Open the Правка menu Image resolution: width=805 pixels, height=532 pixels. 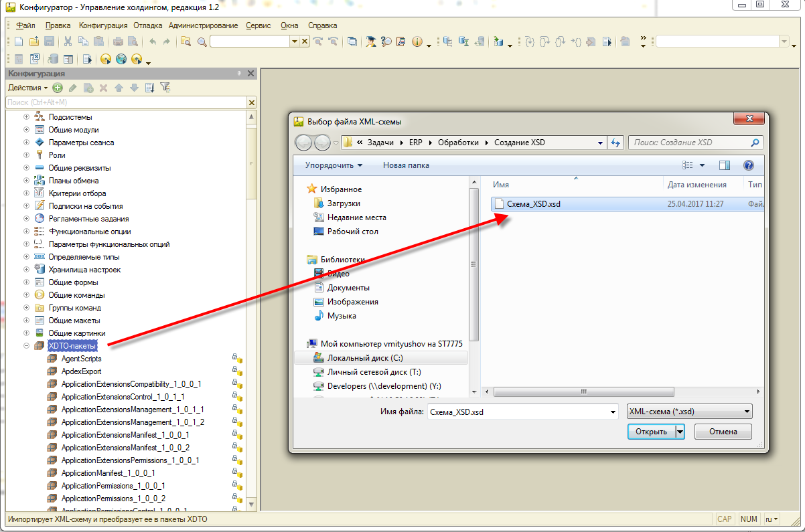coord(58,25)
